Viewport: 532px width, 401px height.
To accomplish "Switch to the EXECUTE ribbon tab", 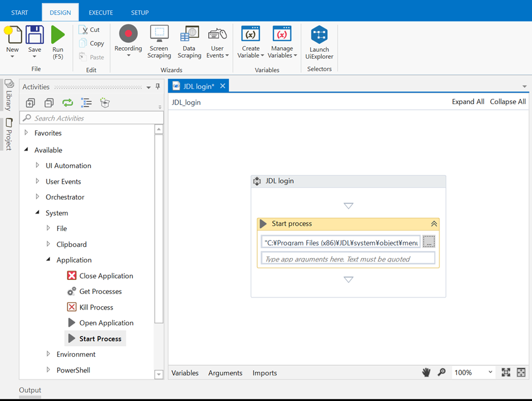I will pyautogui.click(x=101, y=13).
